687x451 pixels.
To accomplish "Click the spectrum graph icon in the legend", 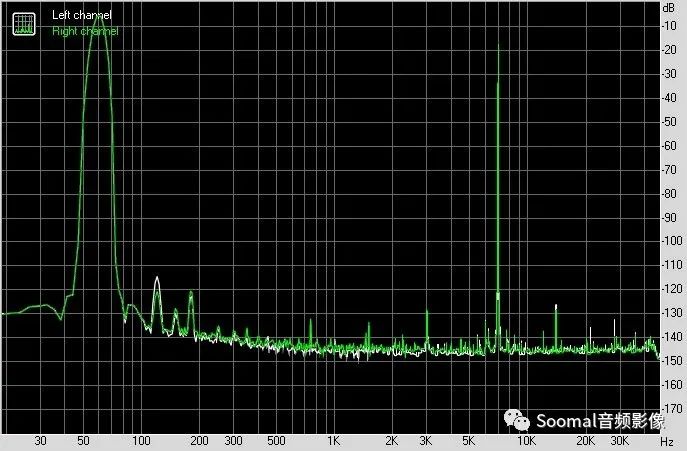I will point(24,24).
